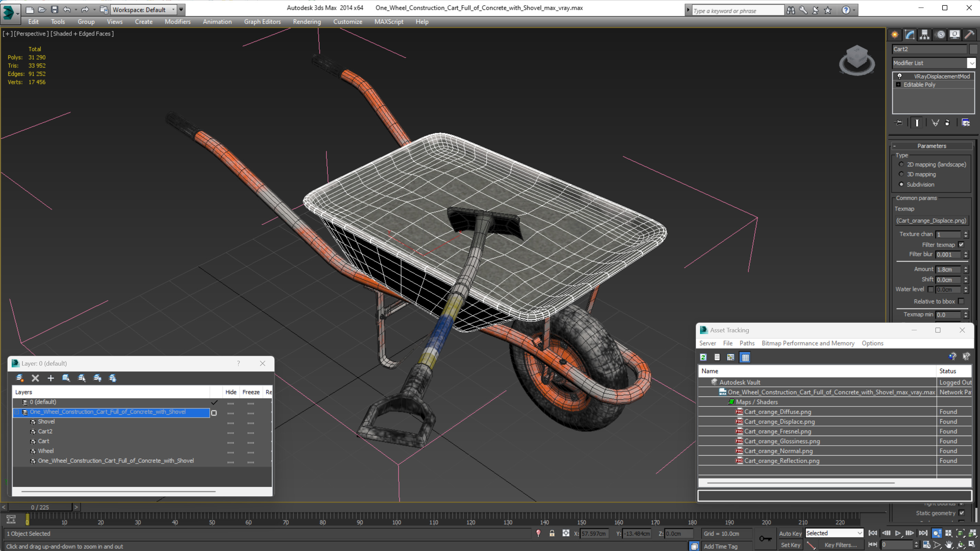Open the Paths menu in Asset Tracking
The height and width of the screenshot is (551, 980).
click(x=747, y=343)
